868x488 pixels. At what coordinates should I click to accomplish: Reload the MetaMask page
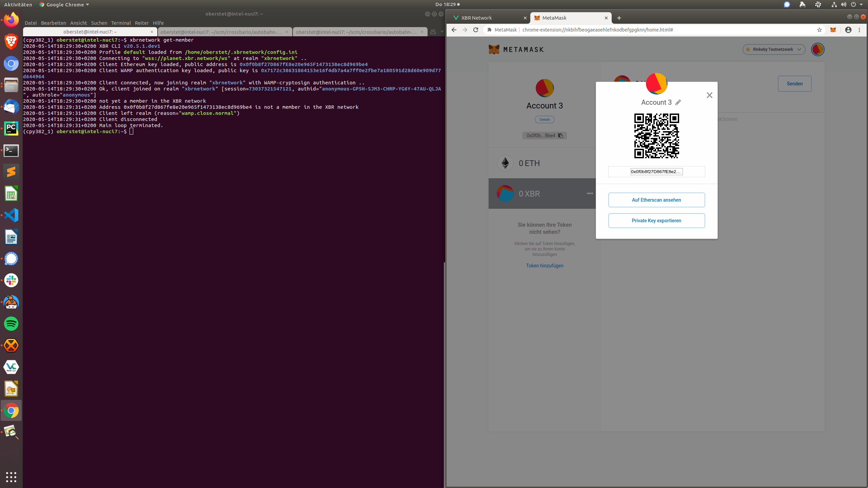click(476, 30)
